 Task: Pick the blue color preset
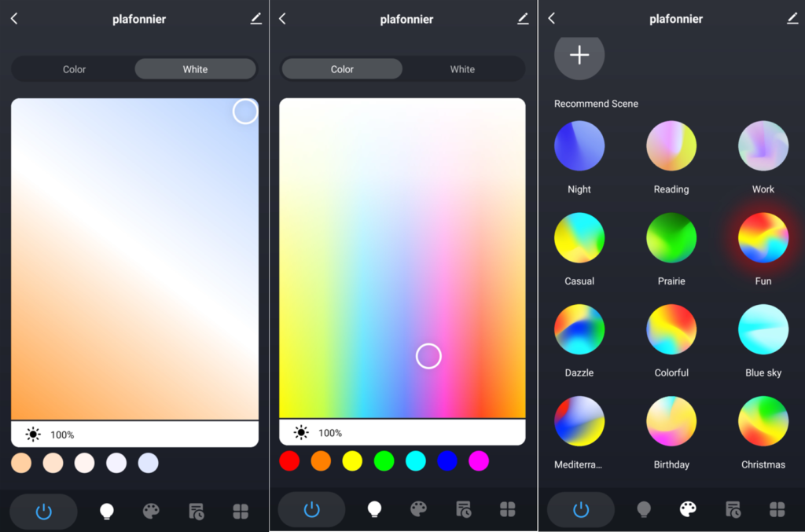447,460
